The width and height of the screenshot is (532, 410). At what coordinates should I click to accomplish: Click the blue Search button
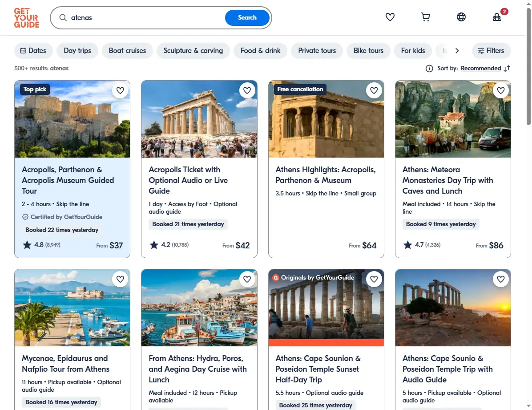click(x=247, y=18)
